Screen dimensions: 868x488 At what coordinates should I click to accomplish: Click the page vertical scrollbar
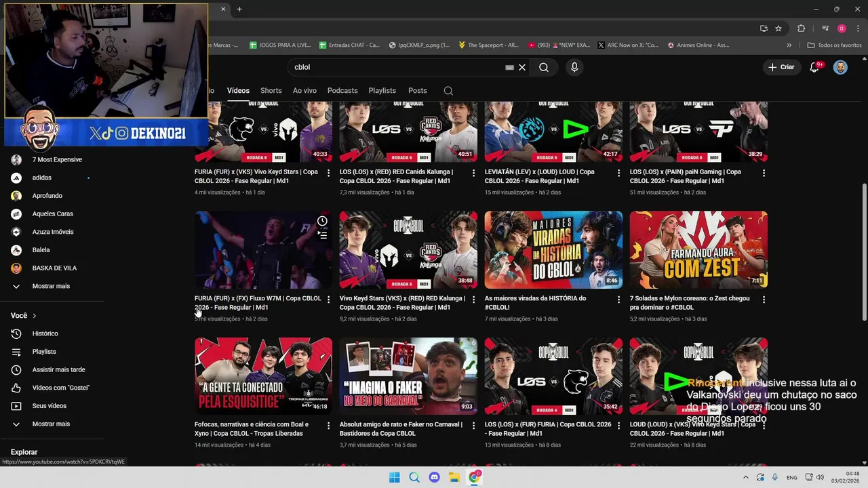click(864, 253)
